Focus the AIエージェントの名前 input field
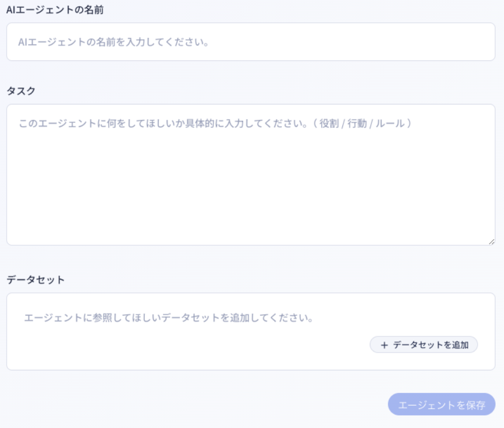 251,42
